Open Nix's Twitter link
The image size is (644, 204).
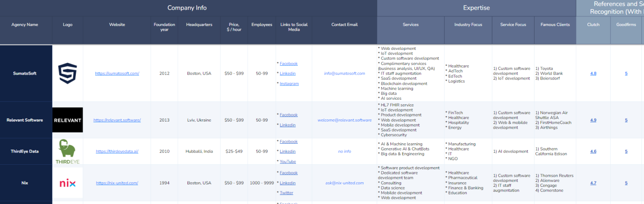(x=286, y=193)
